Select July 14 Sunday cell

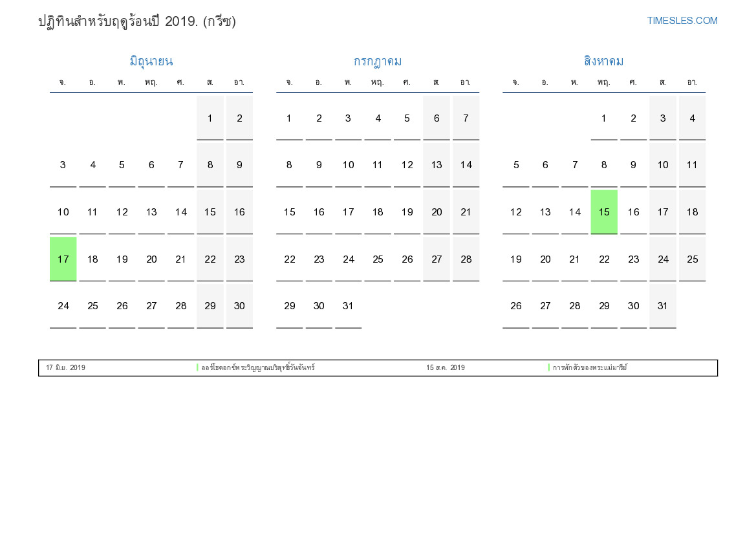pyautogui.click(x=466, y=164)
